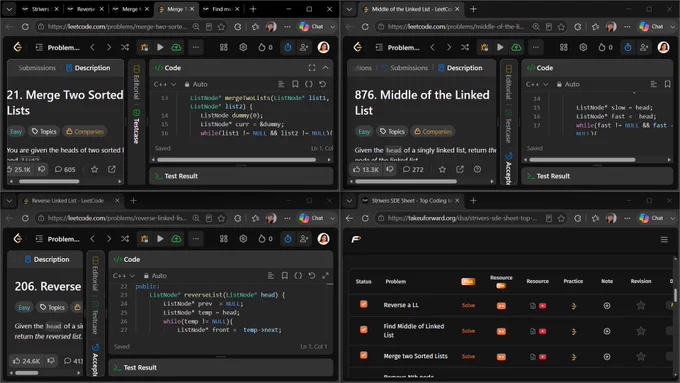
Task: Submit solution cloud icon in Merge Two Sorted window
Action: coord(176,47)
